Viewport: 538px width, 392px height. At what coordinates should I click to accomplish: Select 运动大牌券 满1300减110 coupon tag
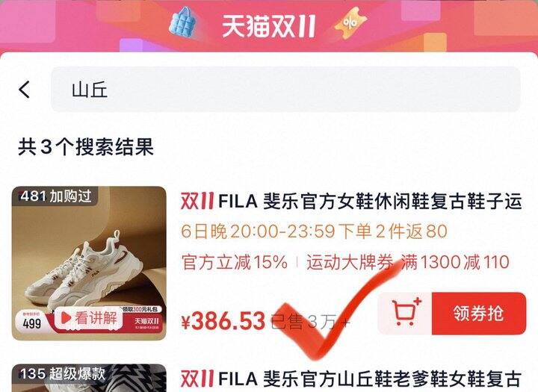(x=408, y=262)
